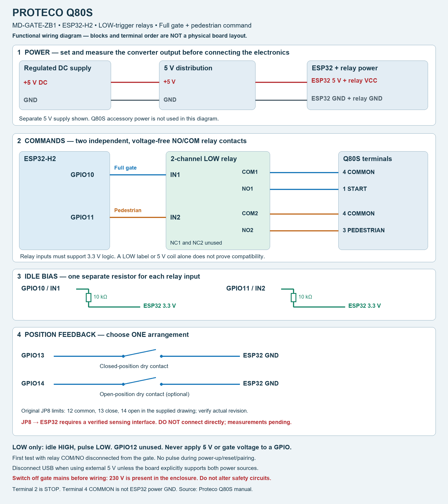Click the IN2 relay input label

(175, 218)
